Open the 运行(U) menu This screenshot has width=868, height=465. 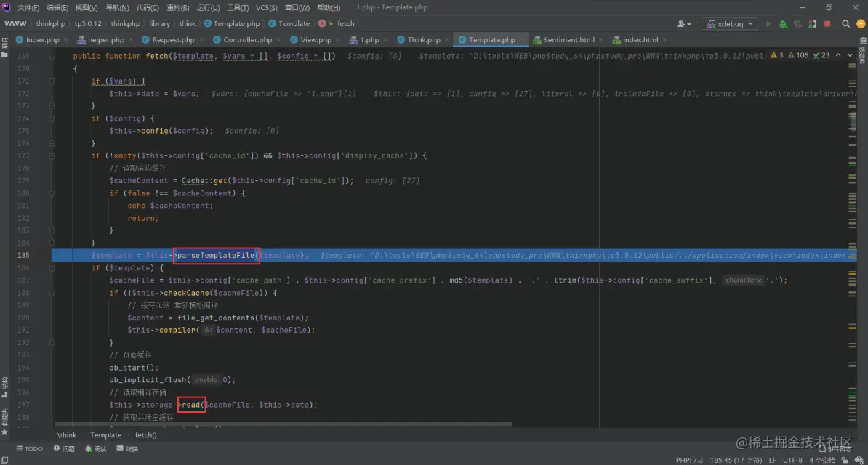point(208,8)
